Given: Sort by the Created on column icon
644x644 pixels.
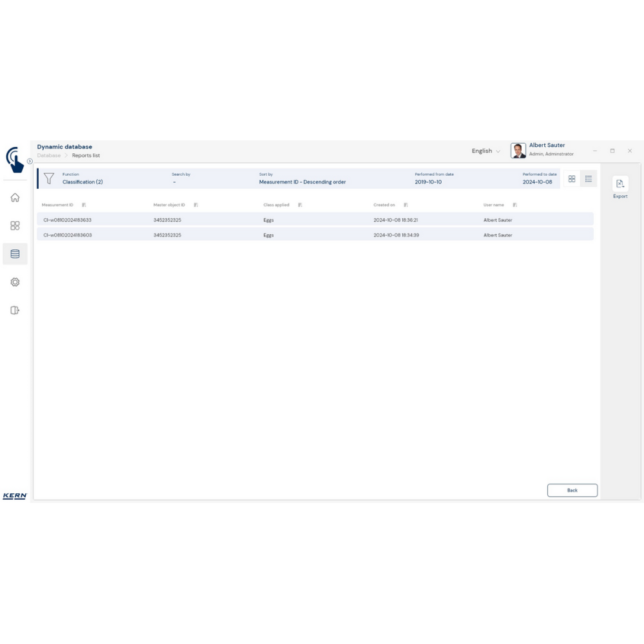Looking at the screenshot, I should tap(406, 205).
